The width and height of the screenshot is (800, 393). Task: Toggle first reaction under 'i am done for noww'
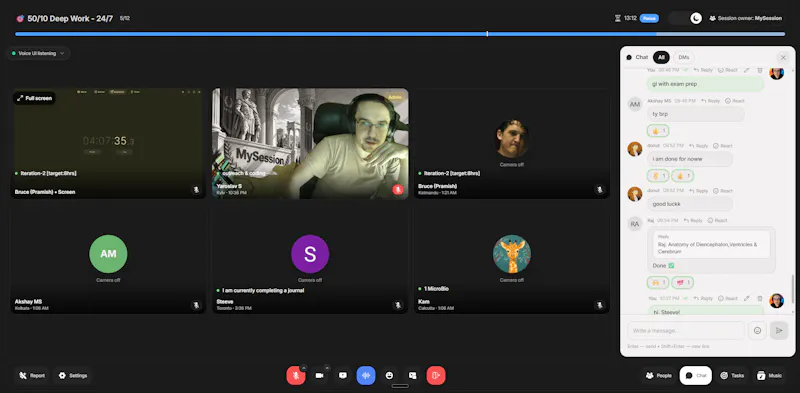(x=658, y=176)
